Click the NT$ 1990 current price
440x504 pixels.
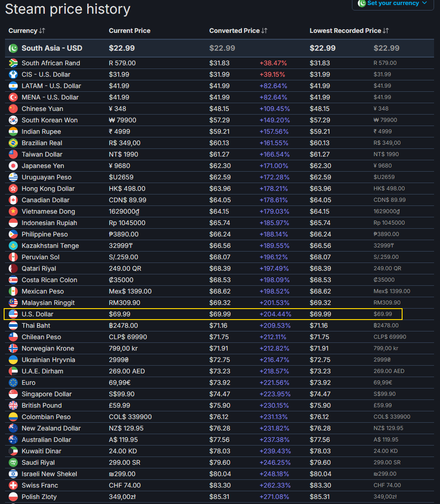point(123,154)
